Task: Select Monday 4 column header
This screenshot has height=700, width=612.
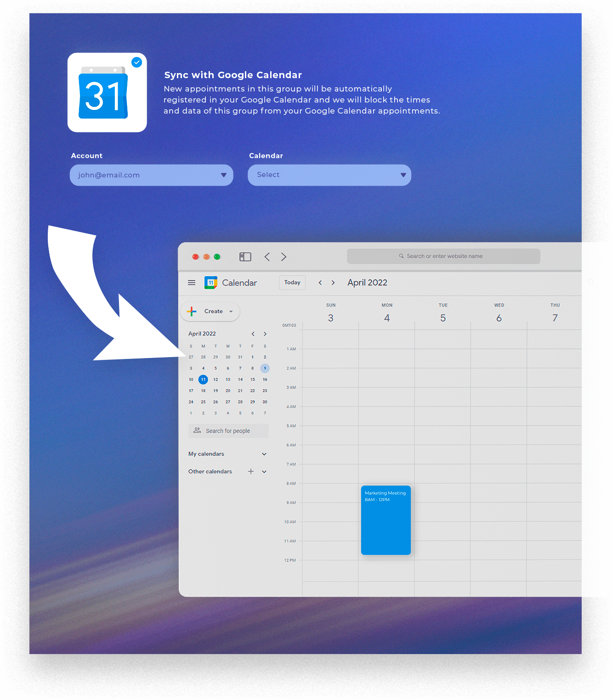Action: click(x=387, y=313)
